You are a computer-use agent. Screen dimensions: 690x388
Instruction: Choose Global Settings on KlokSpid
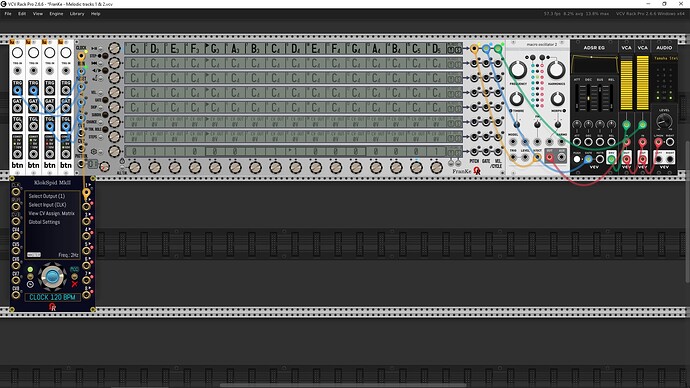click(44, 222)
